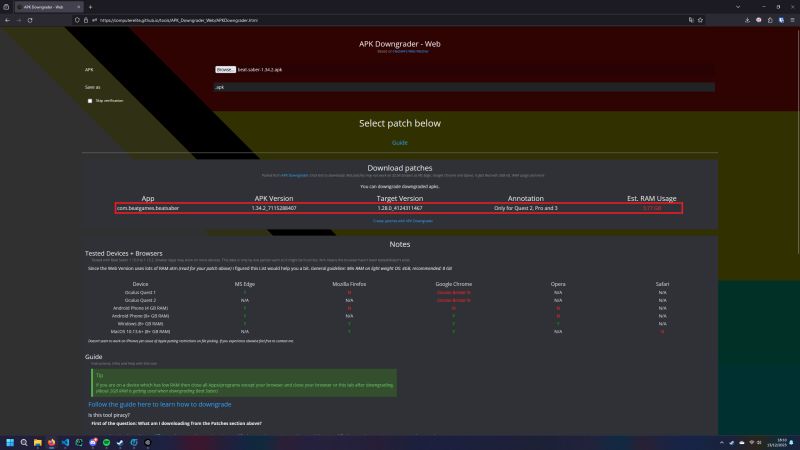Click the translate page icon in address bar
The image size is (800, 450).
[x=691, y=20]
